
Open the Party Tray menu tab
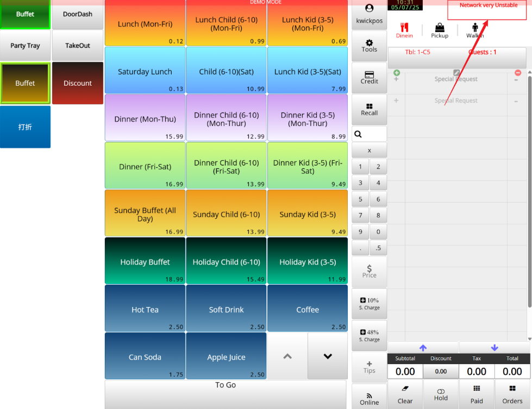25,46
